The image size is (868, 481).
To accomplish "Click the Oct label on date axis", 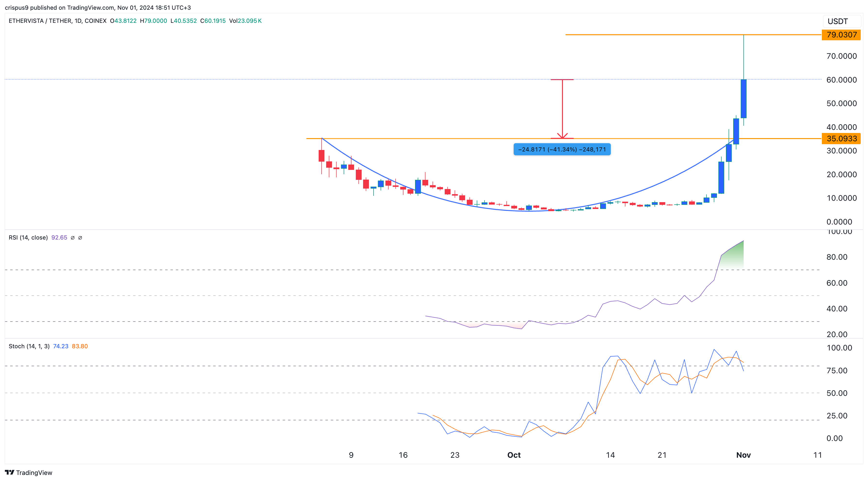I will [514, 455].
